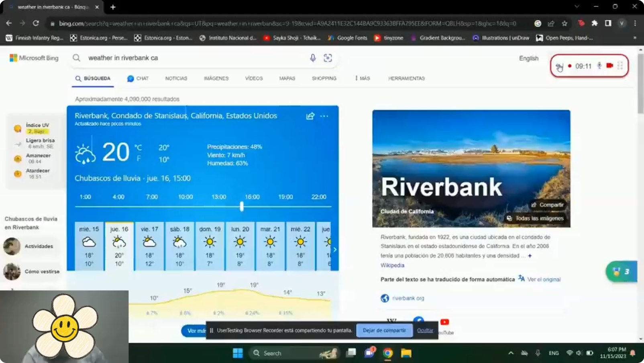Open new browser tab
Screen dimensions: 644x363
[113, 7]
